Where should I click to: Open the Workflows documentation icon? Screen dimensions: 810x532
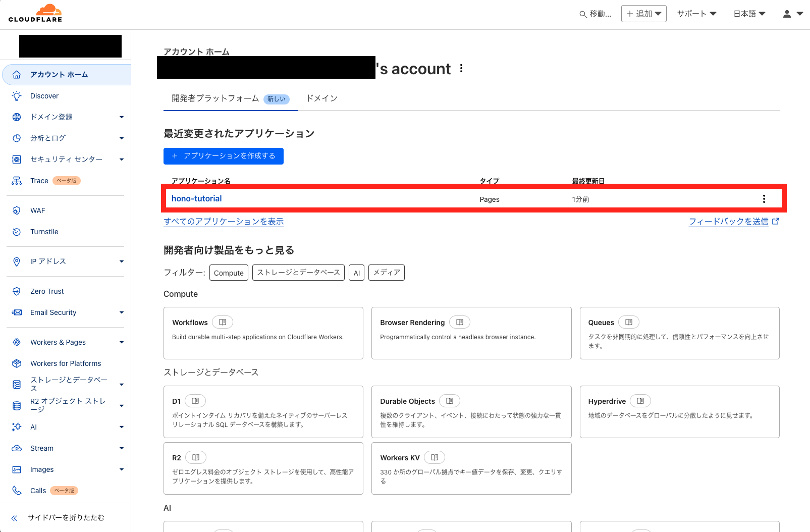pyautogui.click(x=222, y=322)
